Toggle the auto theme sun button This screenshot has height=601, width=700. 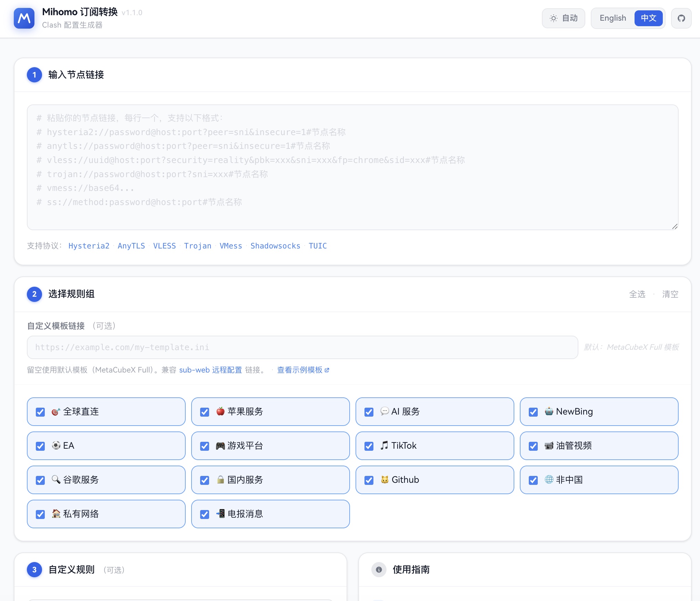point(563,18)
